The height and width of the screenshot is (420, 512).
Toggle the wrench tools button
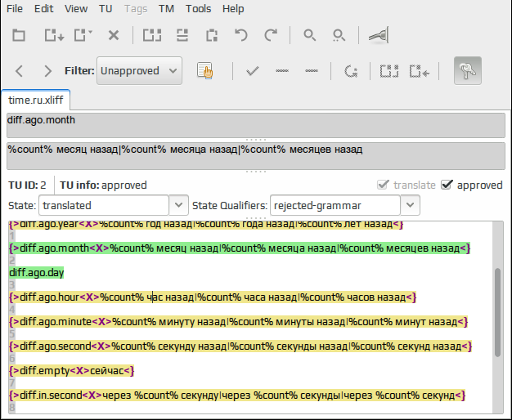coord(468,70)
